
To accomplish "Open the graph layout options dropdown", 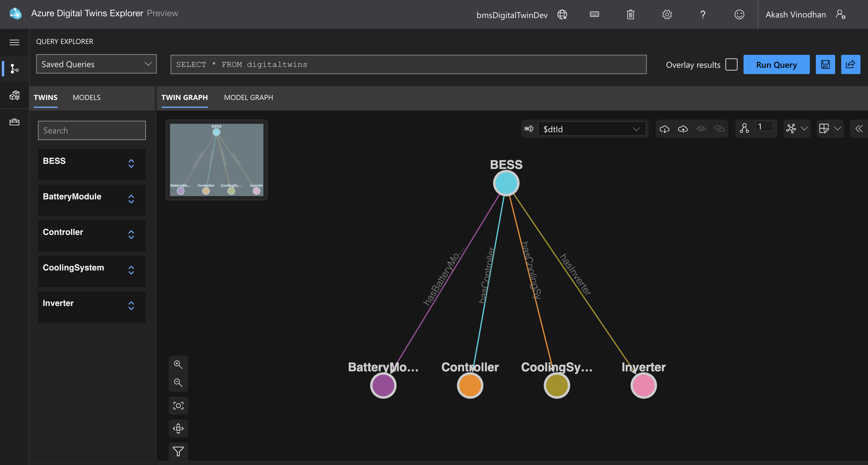I will click(x=797, y=129).
